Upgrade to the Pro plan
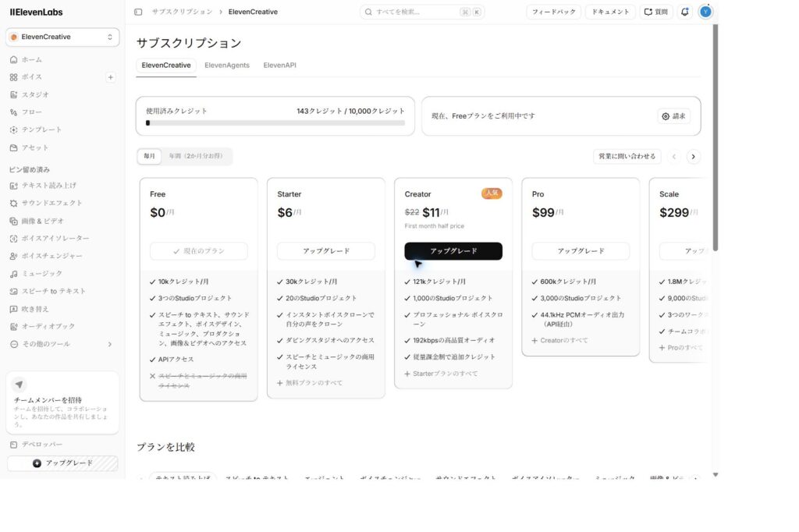799x532 pixels. click(x=581, y=250)
